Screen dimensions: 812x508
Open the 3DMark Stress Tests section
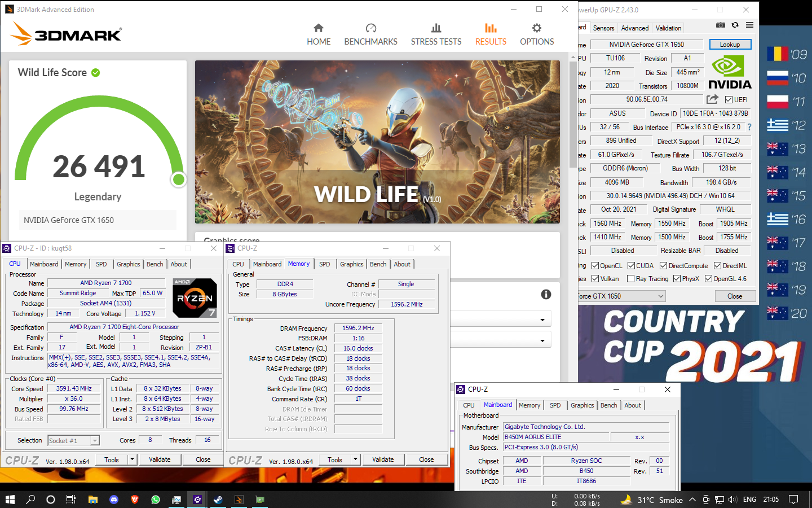[x=436, y=35]
